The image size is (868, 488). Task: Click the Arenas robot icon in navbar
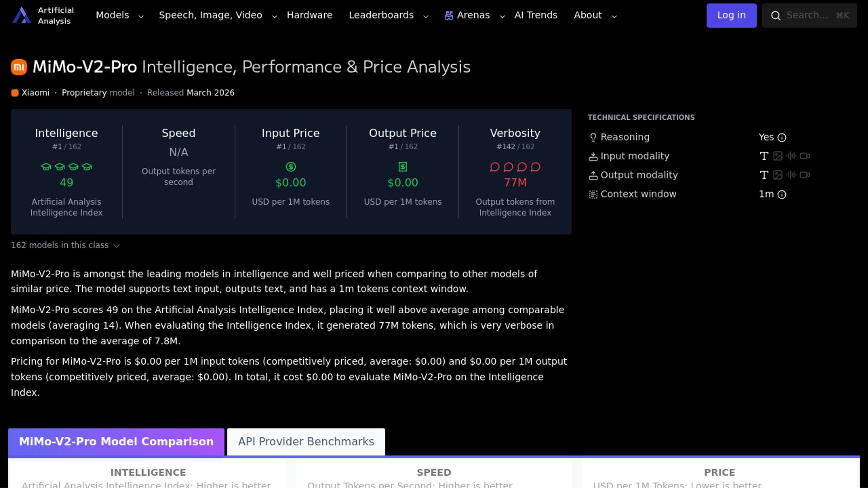pyautogui.click(x=448, y=16)
